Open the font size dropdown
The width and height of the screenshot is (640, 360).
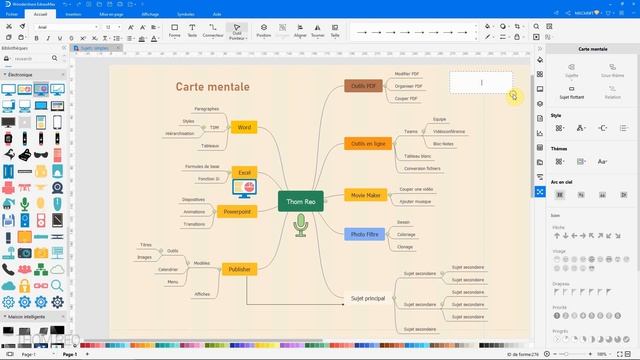point(113,27)
